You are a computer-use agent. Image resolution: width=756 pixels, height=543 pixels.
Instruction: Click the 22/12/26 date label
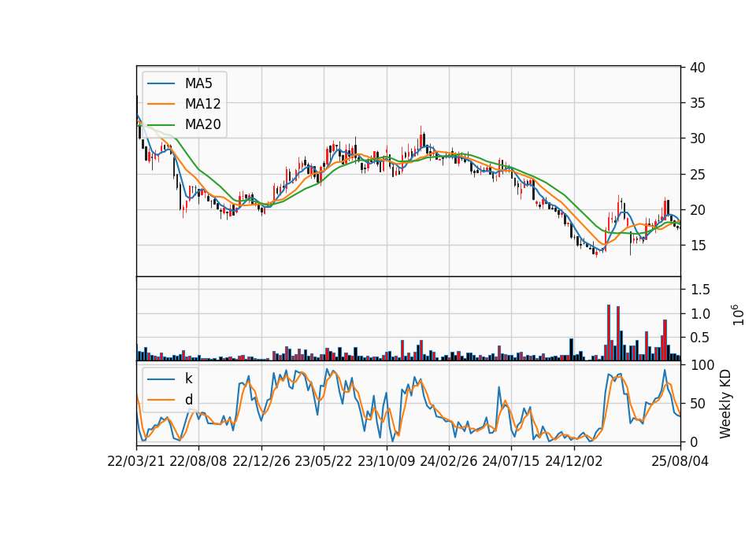coord(261,461)
